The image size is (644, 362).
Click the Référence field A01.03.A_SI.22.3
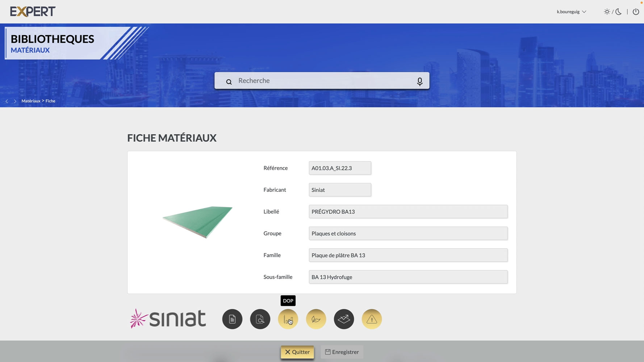click(340, 168)
